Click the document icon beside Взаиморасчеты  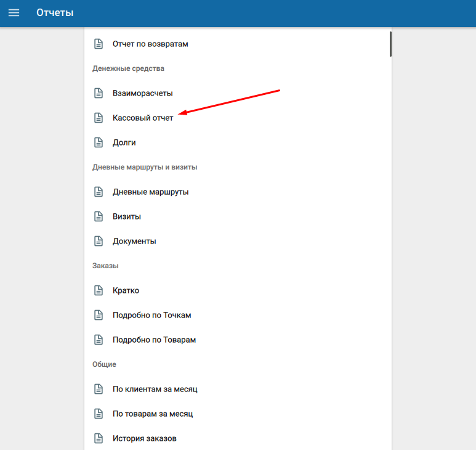click(99, 93)
